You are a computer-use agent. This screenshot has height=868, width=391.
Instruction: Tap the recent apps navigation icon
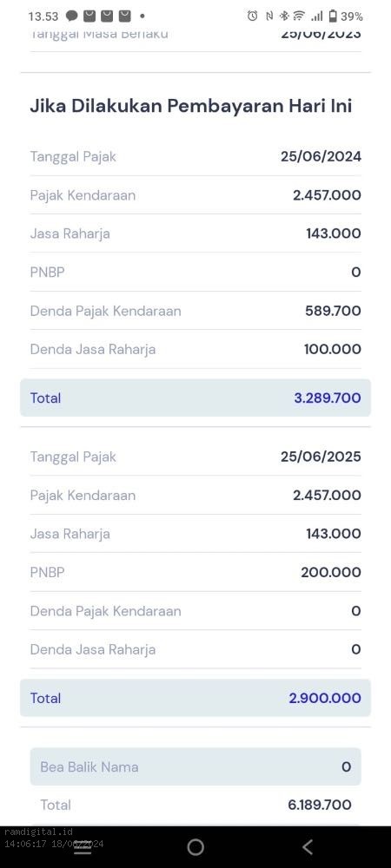[83, 847]
